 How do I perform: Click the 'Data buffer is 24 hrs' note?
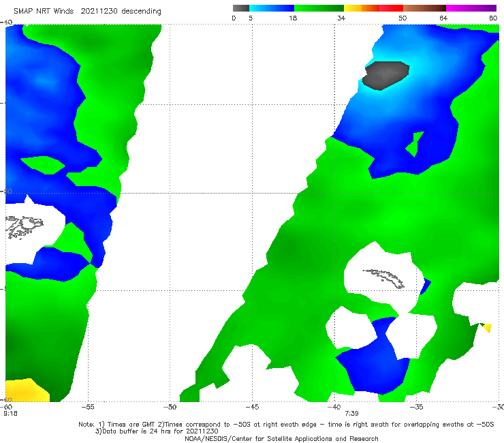tap(157, 431)
